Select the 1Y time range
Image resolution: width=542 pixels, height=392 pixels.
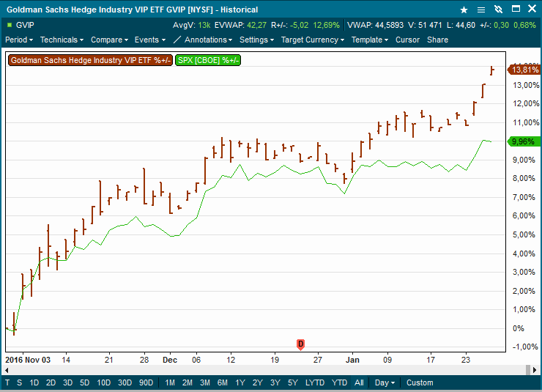tap(240, 382)
